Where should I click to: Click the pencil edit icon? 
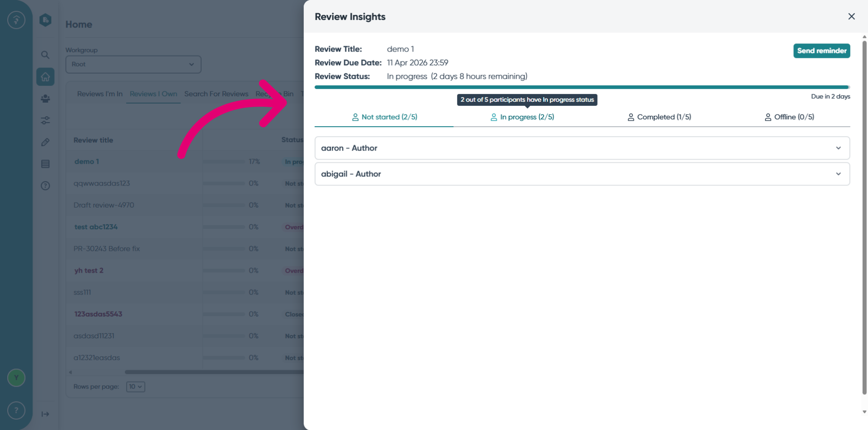tap(45, 142)
